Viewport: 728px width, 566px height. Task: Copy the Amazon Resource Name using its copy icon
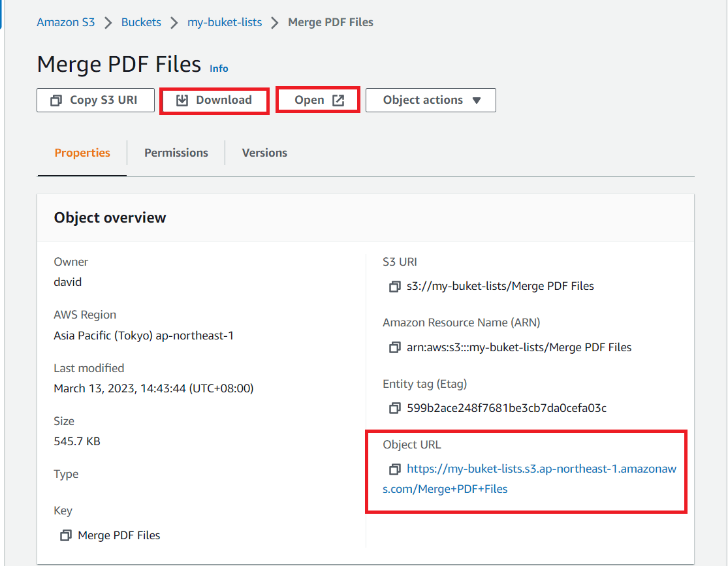(394, 347)
